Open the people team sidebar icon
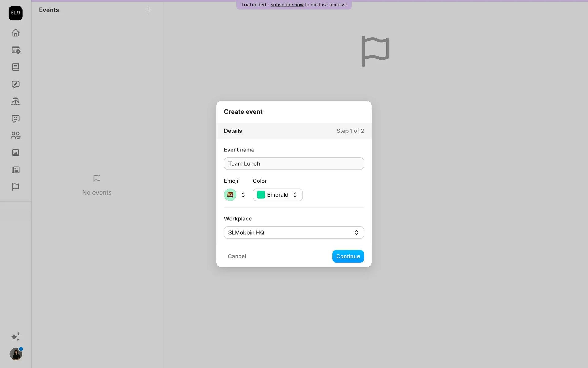Viewport: 588px width, 368px height. pos(15,136)
